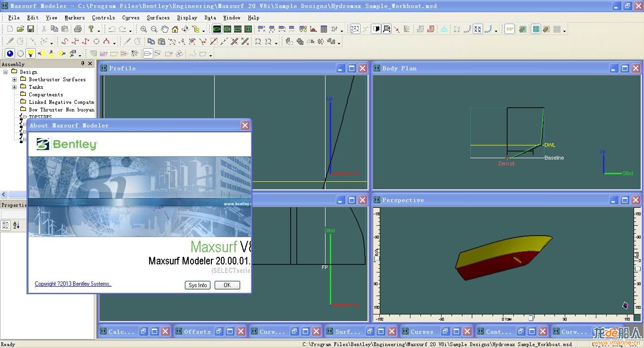This screenshot has height=348, width=644.
Task: Open the Display menu
Action: (187, 17)
